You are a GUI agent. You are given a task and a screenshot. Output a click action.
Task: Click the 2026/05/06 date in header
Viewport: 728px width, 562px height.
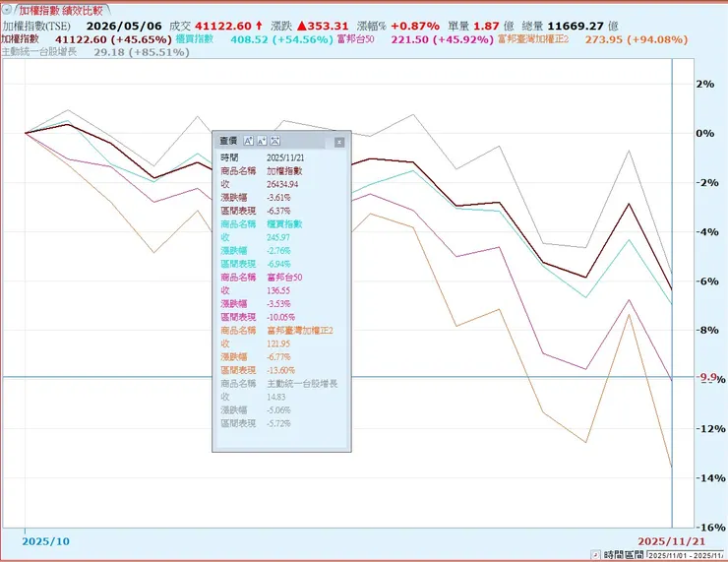coord(124,26)
